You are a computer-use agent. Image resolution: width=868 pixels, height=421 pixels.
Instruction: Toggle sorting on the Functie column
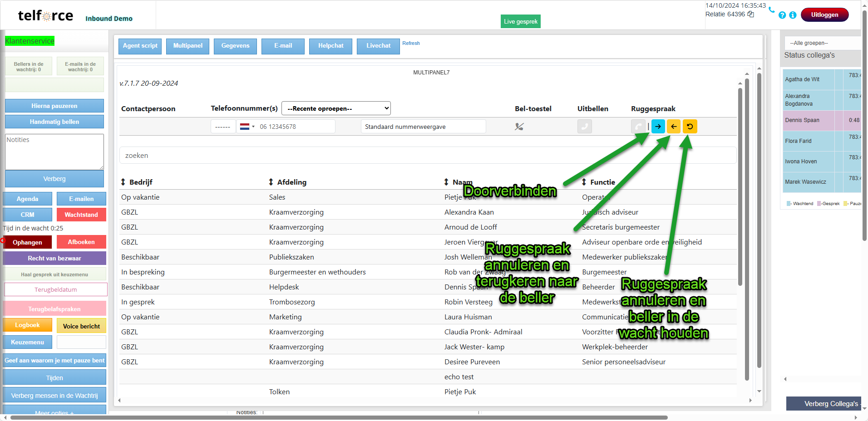(x=598, y=182)
